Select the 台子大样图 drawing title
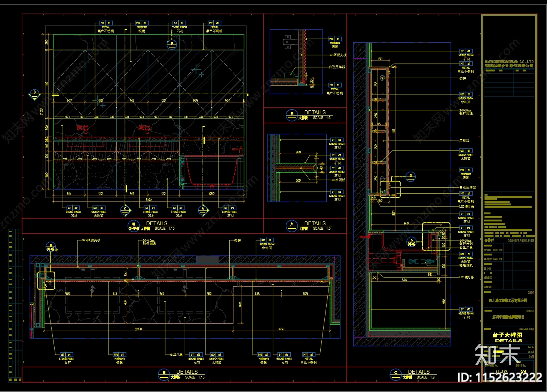This screenshot has height=392, width=547. tap(507, 335)
